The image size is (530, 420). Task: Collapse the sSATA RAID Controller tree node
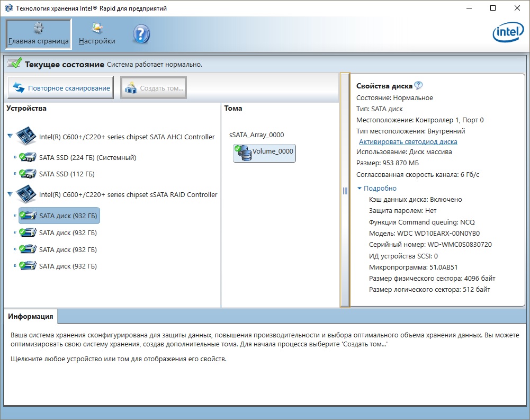point(10,194)
